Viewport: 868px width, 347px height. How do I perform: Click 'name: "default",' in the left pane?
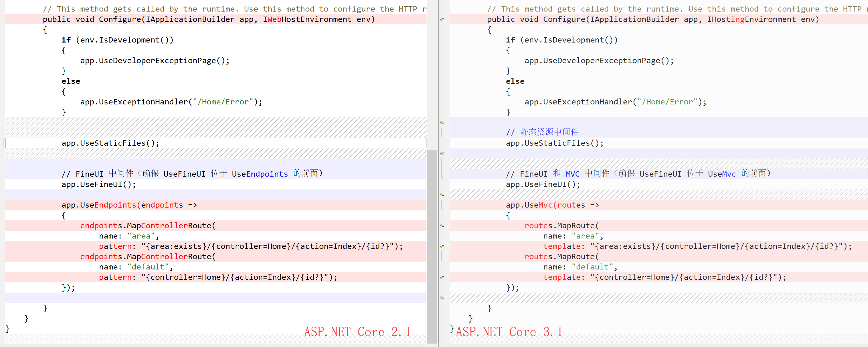click(136, 267)
